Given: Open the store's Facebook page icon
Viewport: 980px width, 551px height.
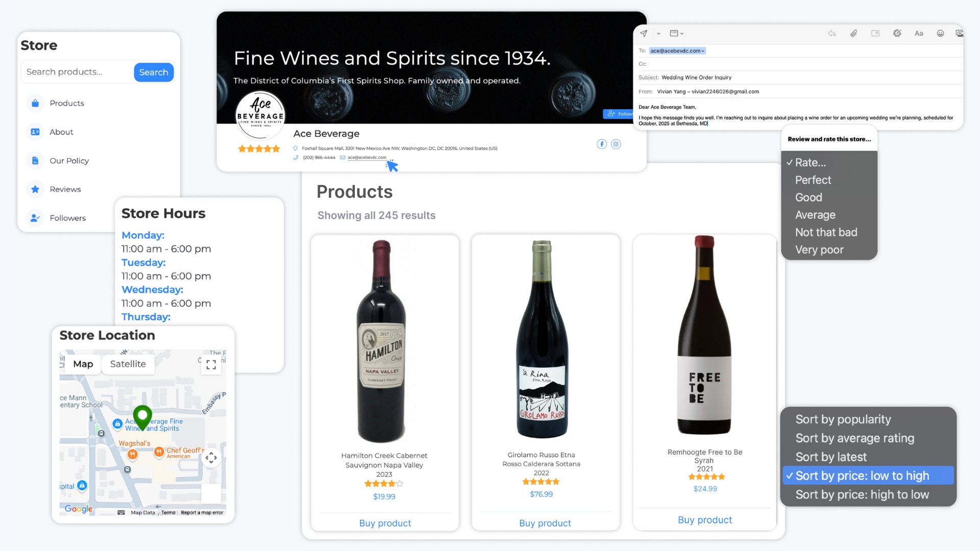Looking at the screenshot, I should pos(602,144).
